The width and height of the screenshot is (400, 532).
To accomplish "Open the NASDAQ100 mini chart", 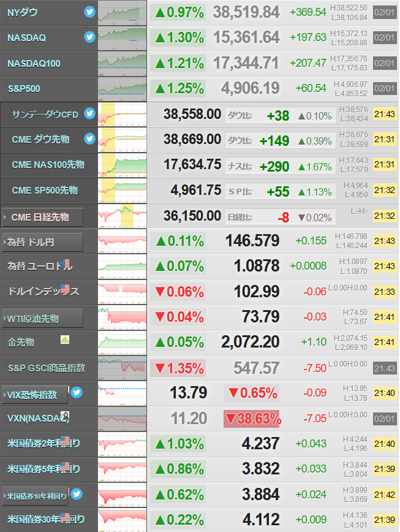I will (123, 64).
